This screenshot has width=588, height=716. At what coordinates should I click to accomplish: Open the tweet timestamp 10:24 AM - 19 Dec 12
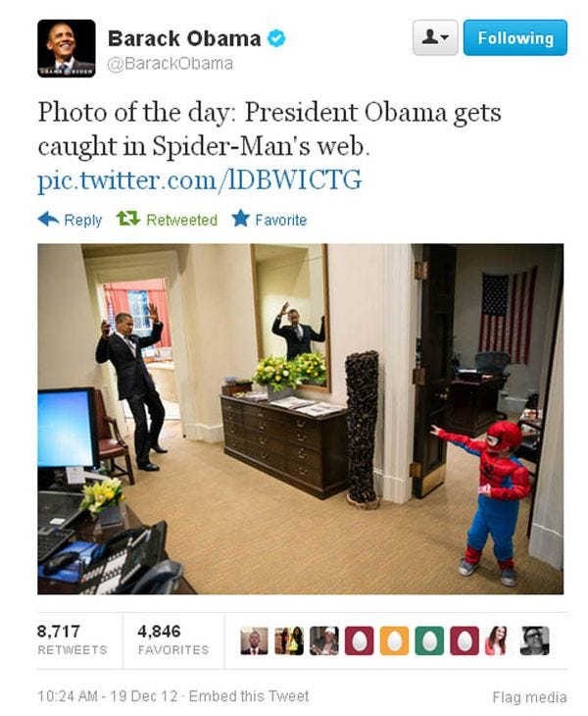[107, 696]
